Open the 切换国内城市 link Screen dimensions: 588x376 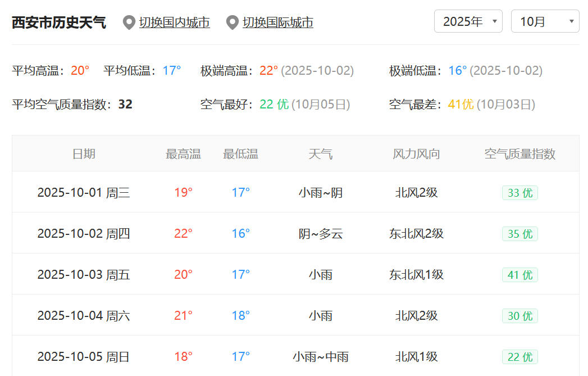tap(174, 22)
